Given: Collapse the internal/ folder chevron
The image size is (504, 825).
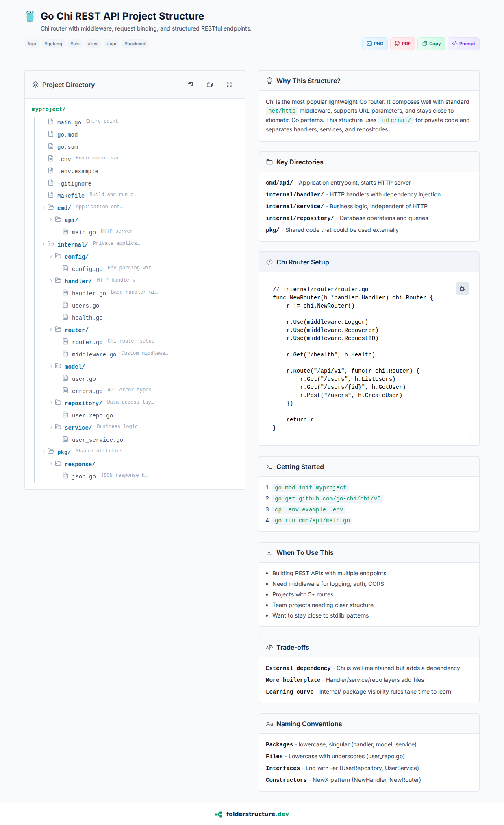Looking at the screenshot, I should click(x=43, y=244).
